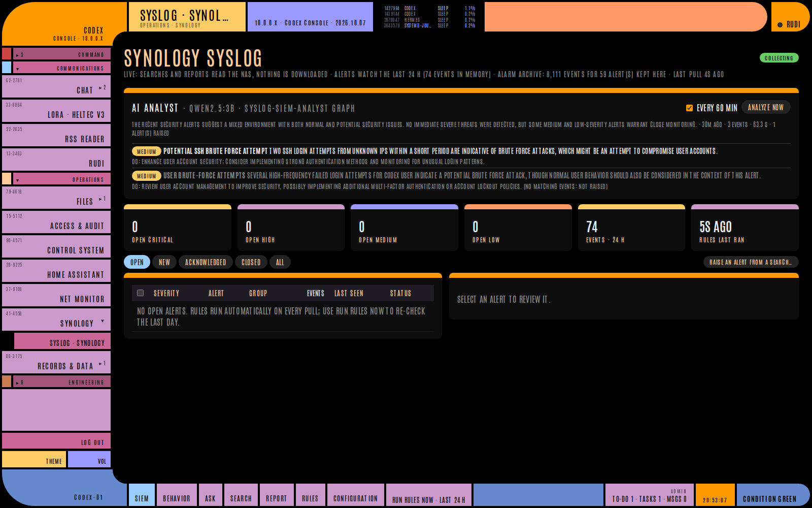Viewport: 812px width, 508px height.
Task: Click the peach square beside Operations
Action: [7, 179]
